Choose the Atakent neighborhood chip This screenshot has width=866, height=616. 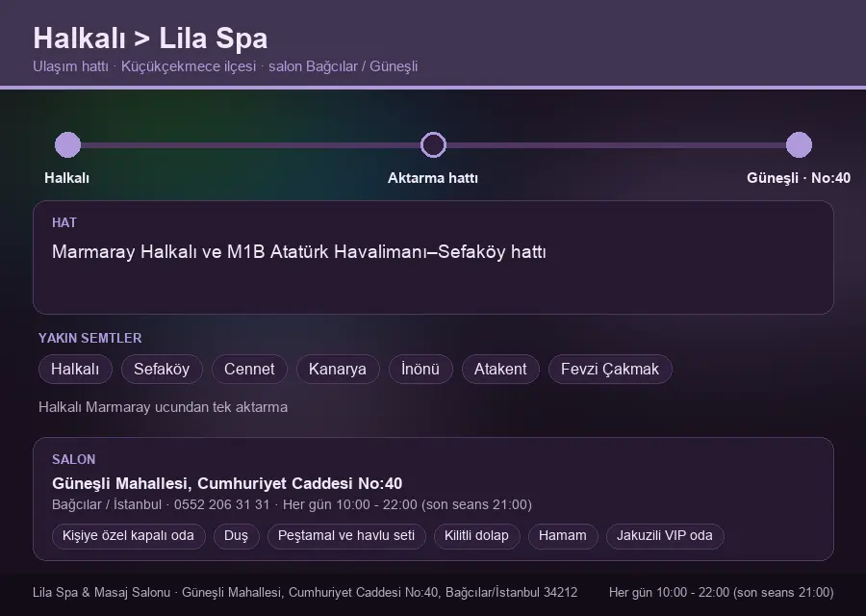pos(500,369)
